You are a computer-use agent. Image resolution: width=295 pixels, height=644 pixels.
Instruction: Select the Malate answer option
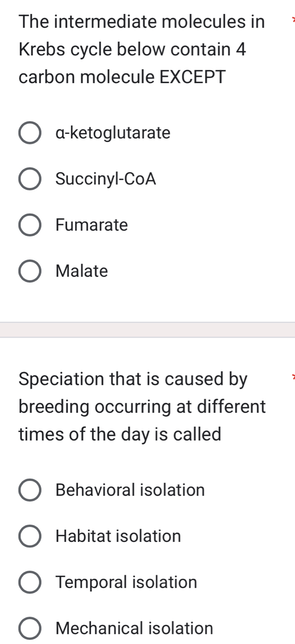coord(29,271)
